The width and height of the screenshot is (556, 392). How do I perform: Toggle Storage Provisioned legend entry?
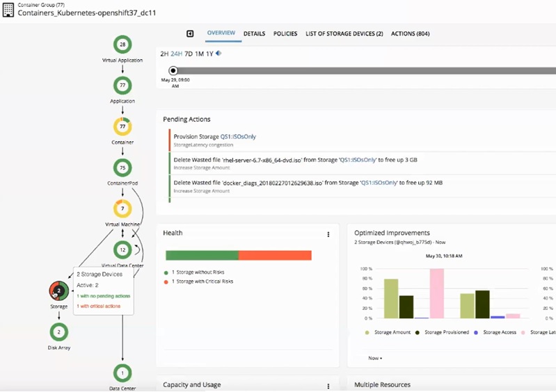click(x=442, y=332)
